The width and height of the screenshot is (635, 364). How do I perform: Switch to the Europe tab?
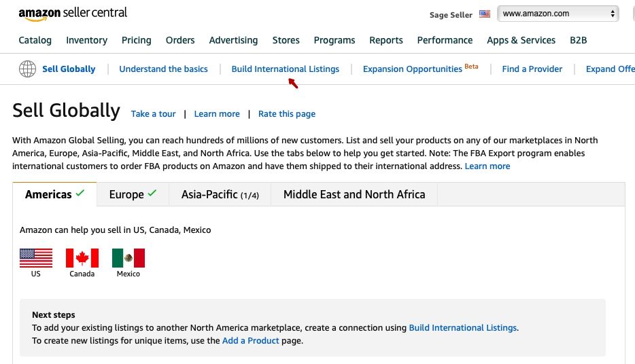pos(133,194)
